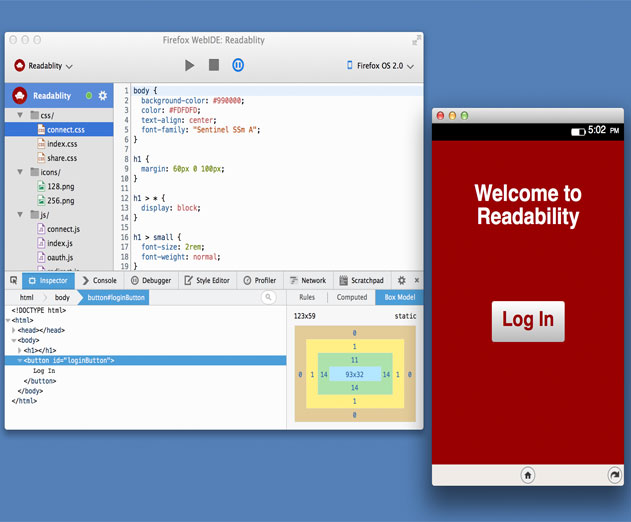
Task: Click the 123x59 dimensions text
Action: [x=305, y=316]
